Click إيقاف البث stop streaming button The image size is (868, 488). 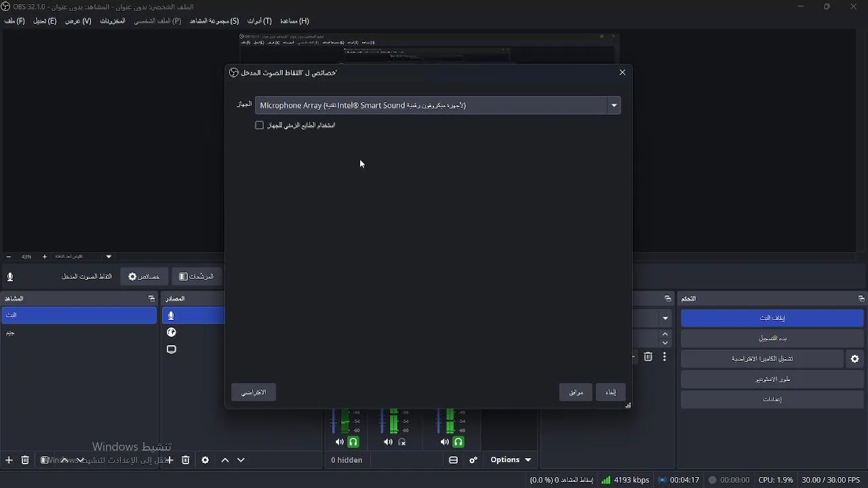click(x=772, y=318)
